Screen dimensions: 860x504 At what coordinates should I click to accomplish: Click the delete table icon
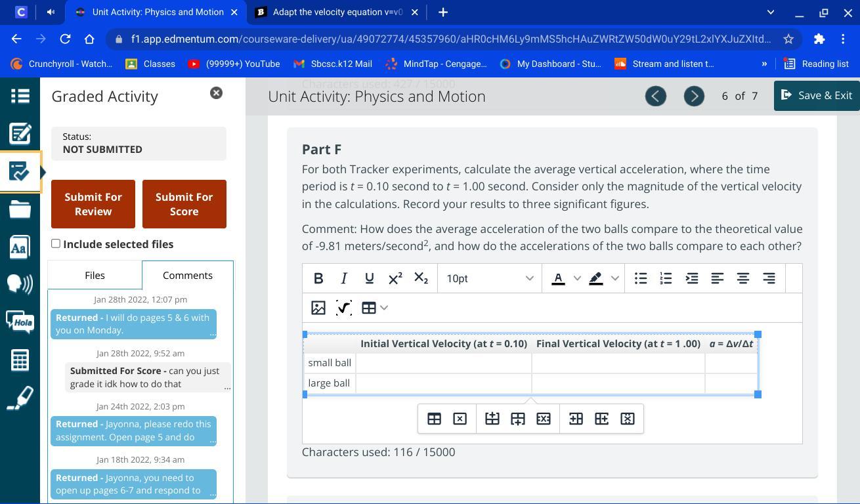(460, 419)
